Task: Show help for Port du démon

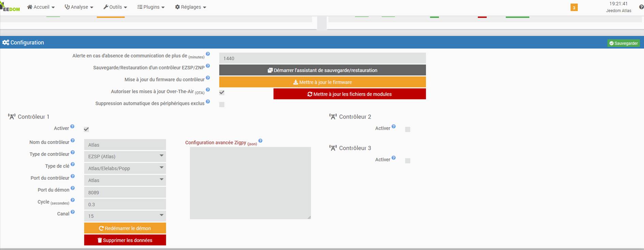Action: pyautogui.click(x=73, y=188)
